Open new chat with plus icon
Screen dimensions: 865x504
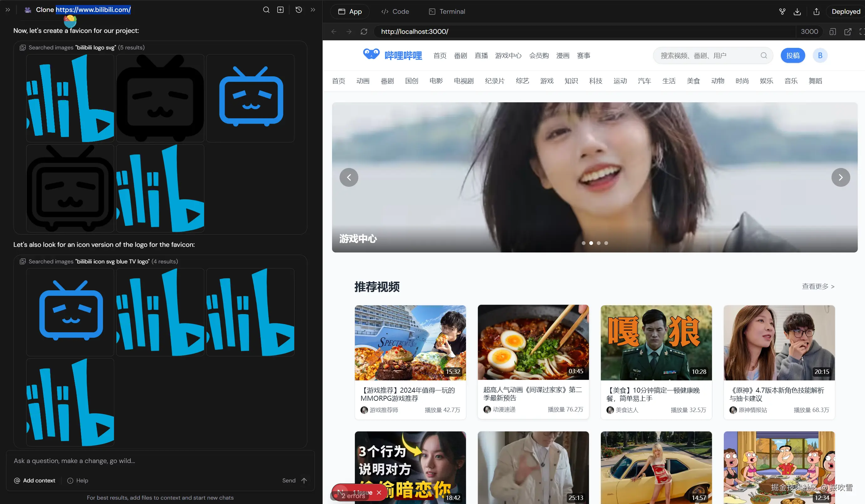point(280,10)
